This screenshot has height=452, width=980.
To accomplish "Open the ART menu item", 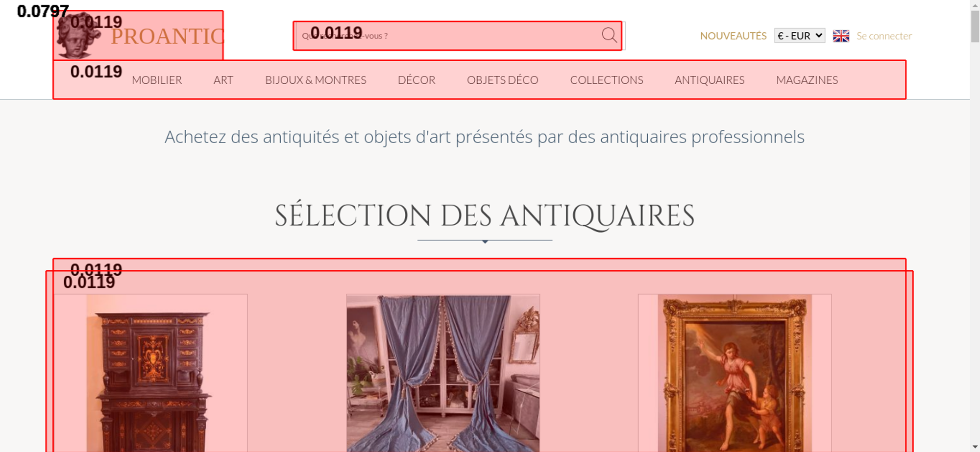I will [223, 80].
